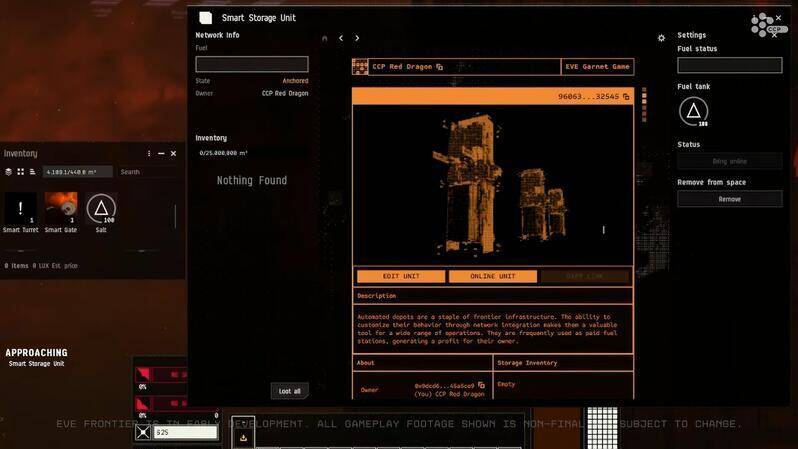Switch Inventory window to list view
Viewport: 798px width, 449px height.
click(33, 172)
